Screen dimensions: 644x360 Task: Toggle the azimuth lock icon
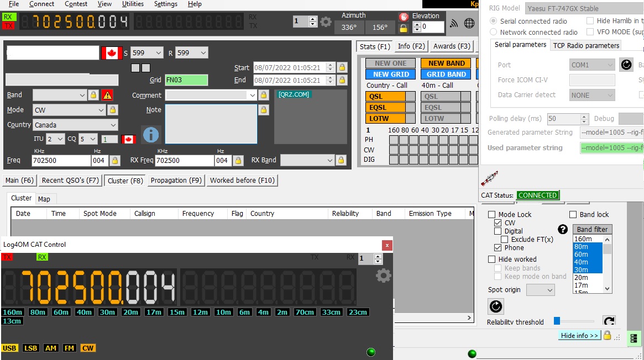[404, 28]
